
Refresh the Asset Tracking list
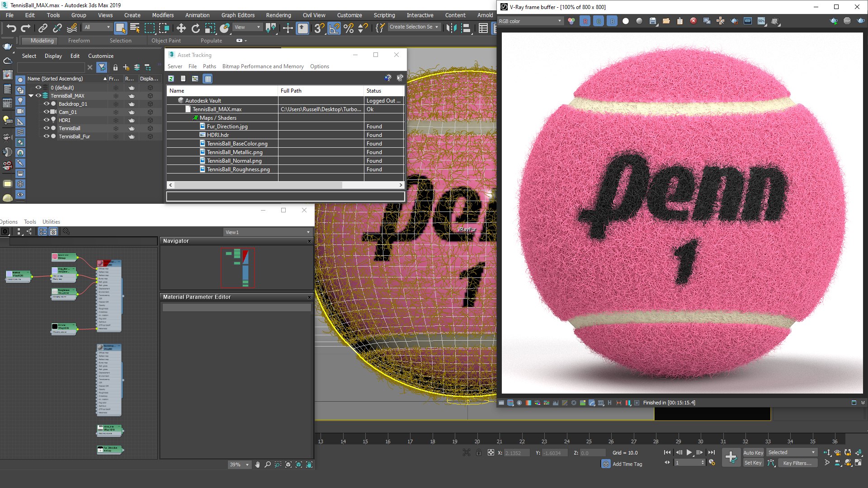tap(171, 79)
